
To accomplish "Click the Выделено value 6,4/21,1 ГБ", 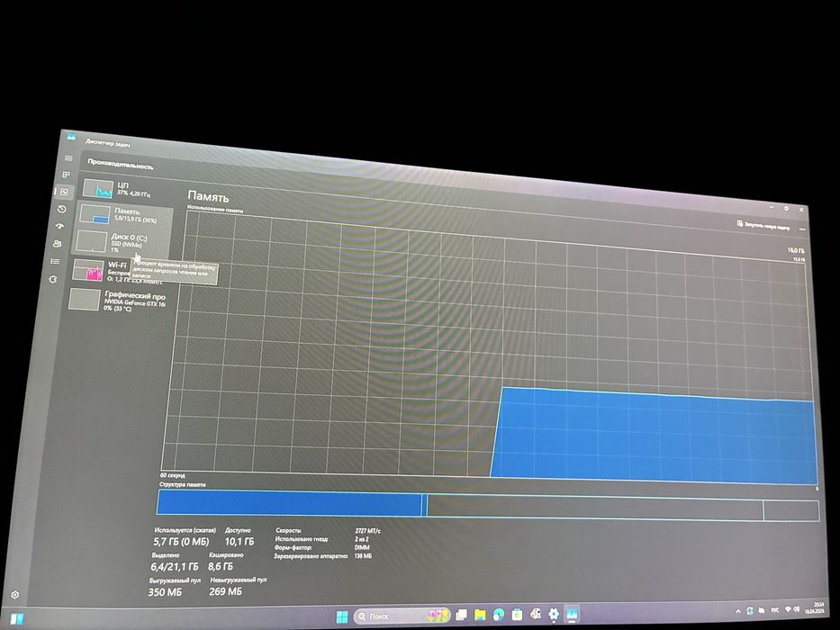I will point(174,566).
